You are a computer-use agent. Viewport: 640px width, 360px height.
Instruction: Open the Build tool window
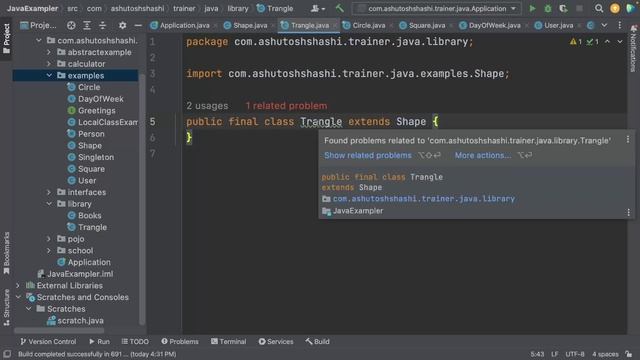317,341
